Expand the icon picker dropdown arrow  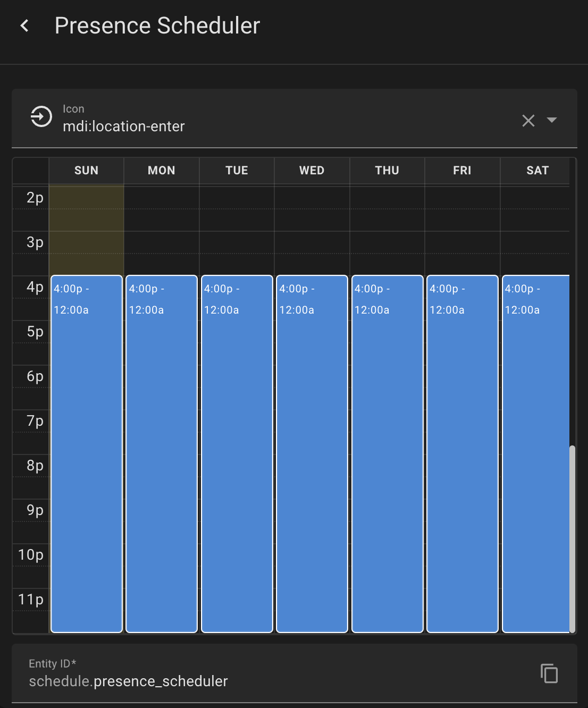click(552, 120)
